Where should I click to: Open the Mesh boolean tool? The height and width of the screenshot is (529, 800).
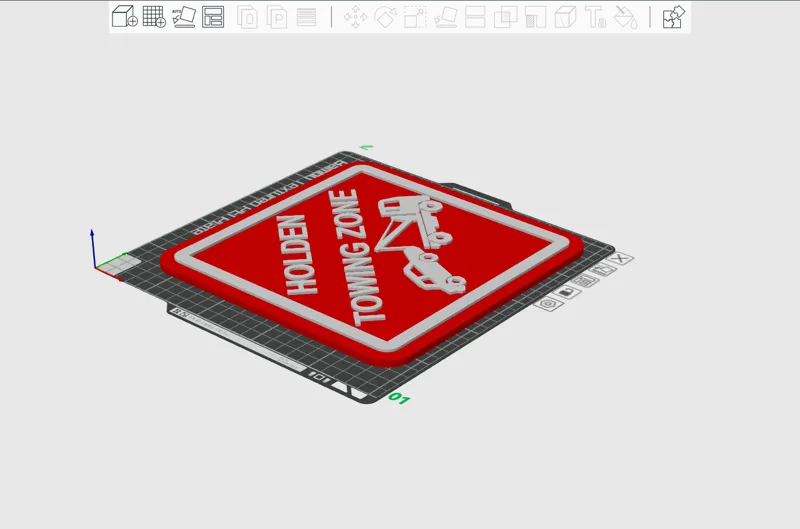(x=505, y=17)
